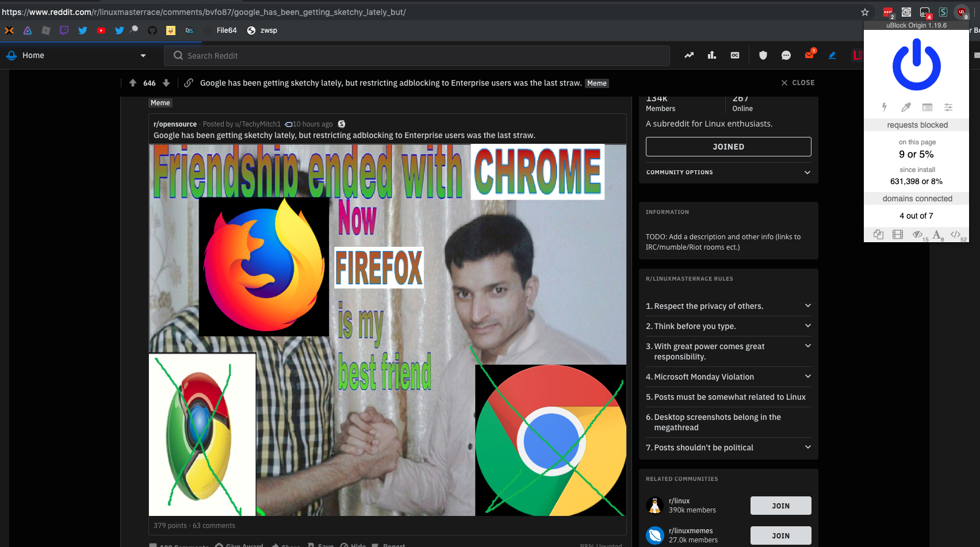
Task: Open the File64 bookmark
Action: point(227,30)
